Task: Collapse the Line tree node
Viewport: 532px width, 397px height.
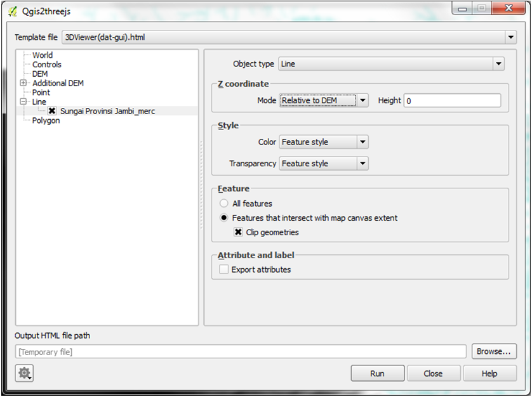Action: click(x=23, y=101)
